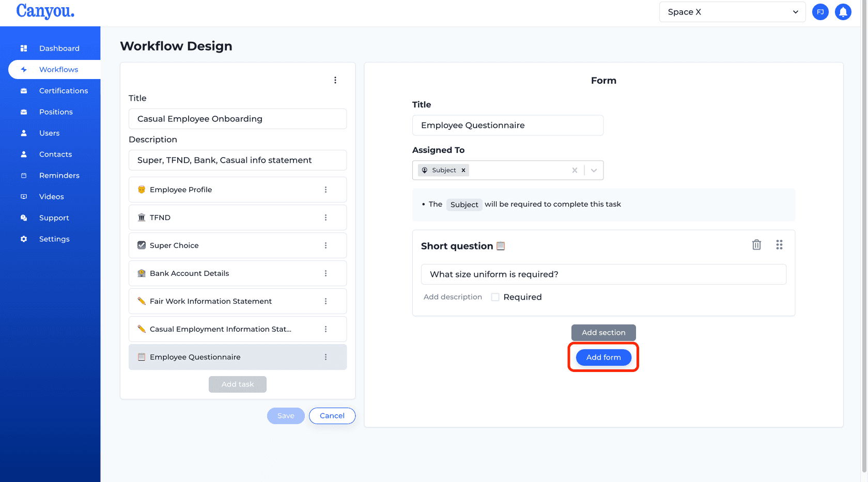Screen dimensions: 868x482
Task: Clear Assigned To field with the X
Action: coord(575,170)
